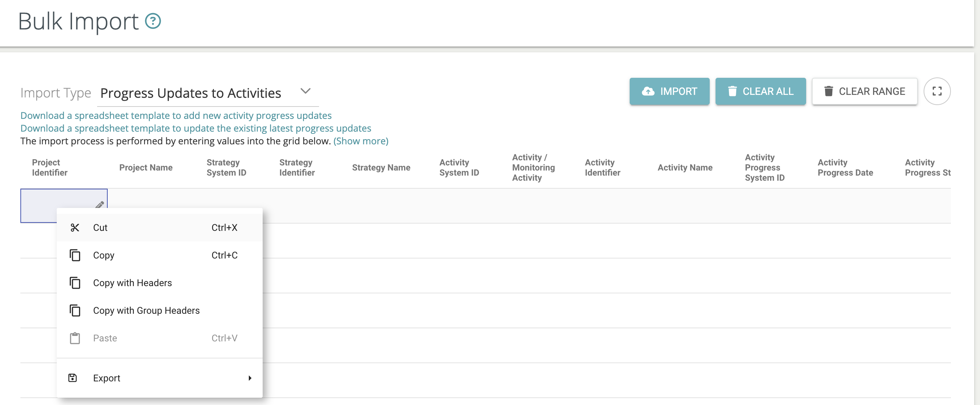Screen dimensions: 980x405
Task: Choose Cut from context menu
Action: click(100, 228)
